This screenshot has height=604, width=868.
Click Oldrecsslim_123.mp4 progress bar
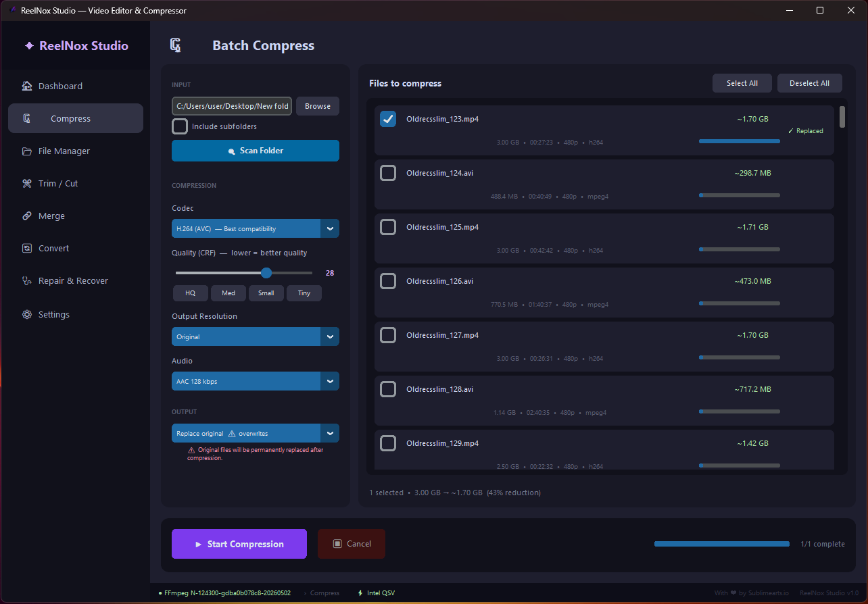click(740, 141)
